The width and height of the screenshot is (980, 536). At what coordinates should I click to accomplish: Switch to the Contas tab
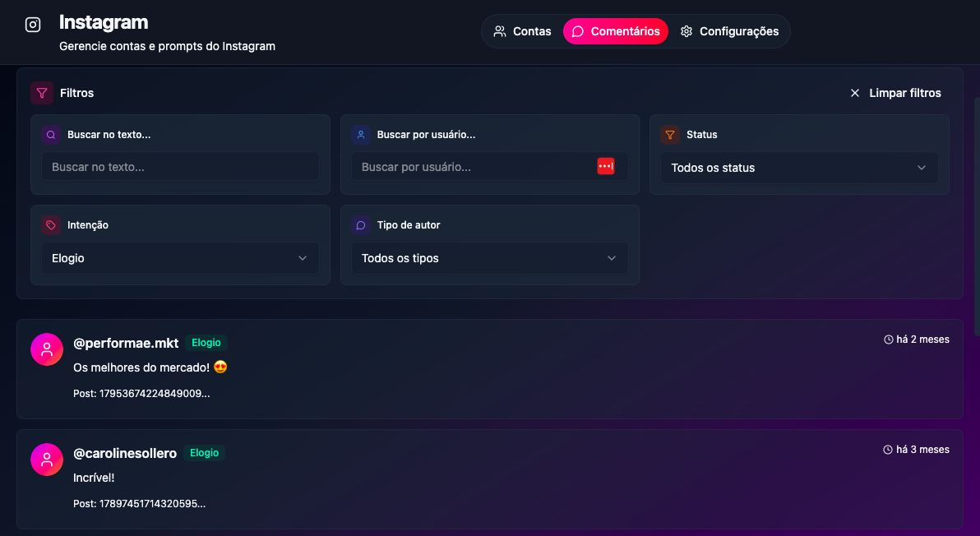(x=522, y=30)
